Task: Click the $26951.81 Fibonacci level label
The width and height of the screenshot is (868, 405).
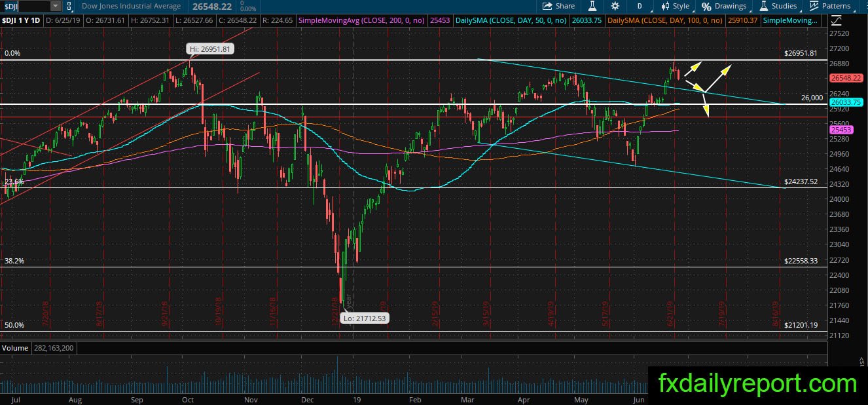Action: pos(800,53)
